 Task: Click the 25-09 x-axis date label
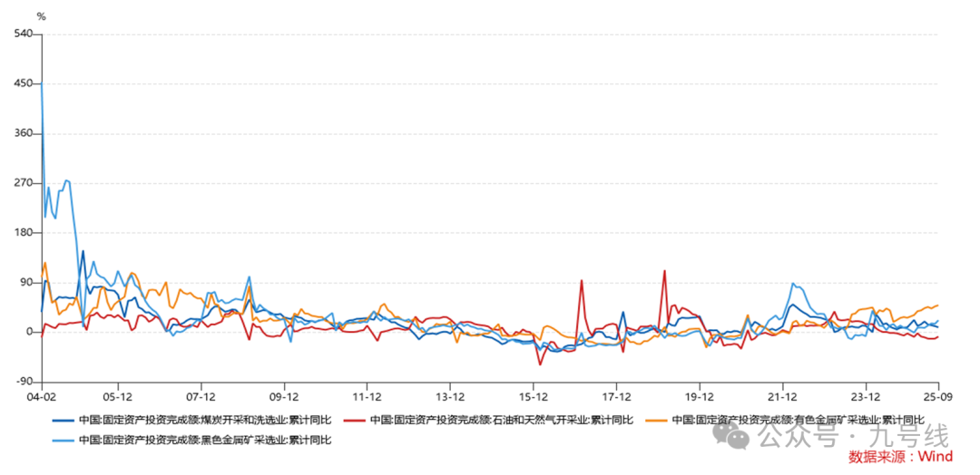point(938,396)
